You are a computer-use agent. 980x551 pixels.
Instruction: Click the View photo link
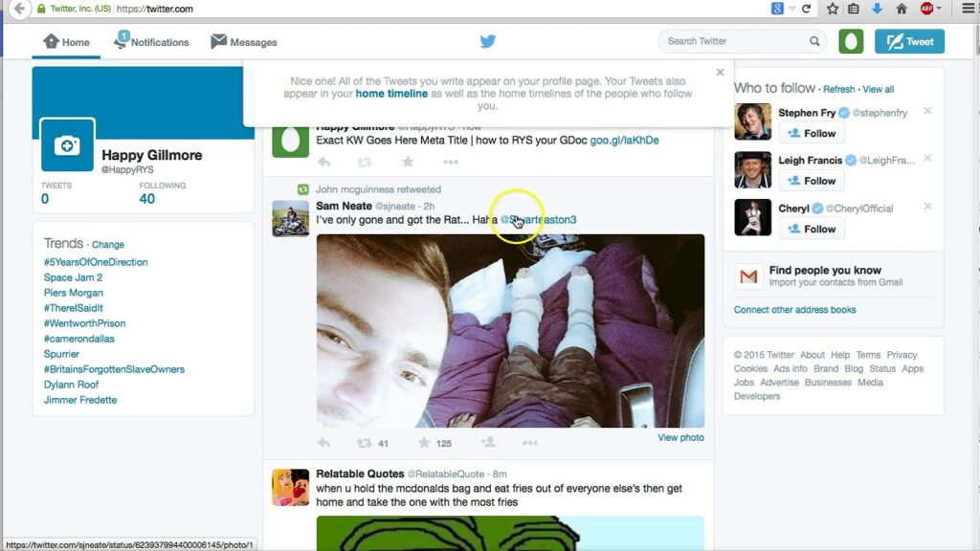680,437
